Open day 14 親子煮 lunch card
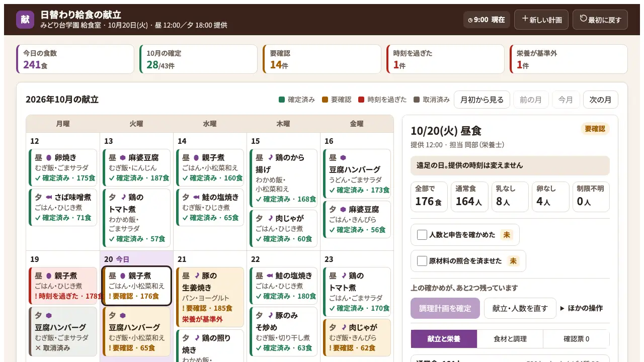 [x=210, y=167]
